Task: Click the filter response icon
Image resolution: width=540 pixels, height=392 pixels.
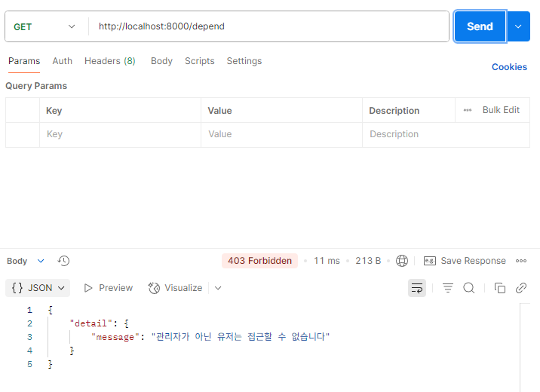Action: (448, 288)
